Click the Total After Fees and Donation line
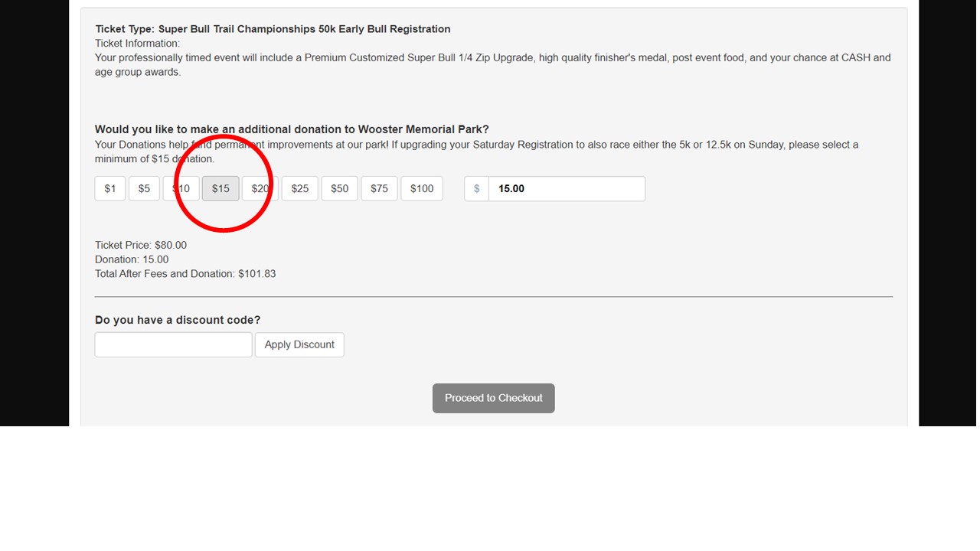Viewport: 980px width, 551px height. (x=185, y=273)
